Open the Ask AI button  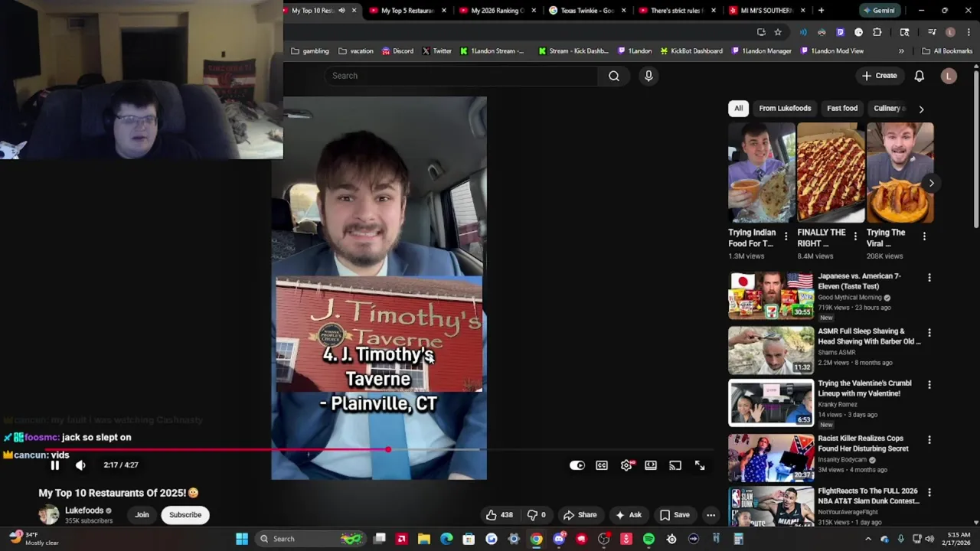tap(629, 515)
